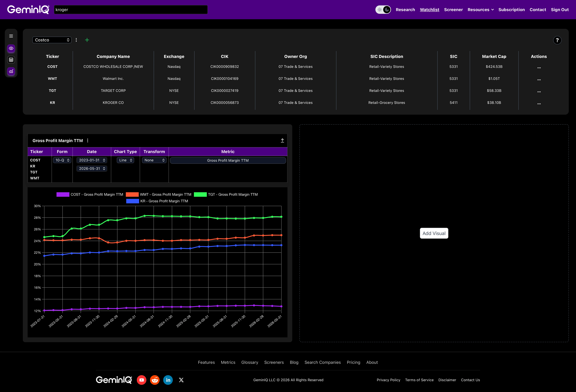Click Sign Out in header
This screenshot has height=392, width=576.
point(560,10)
